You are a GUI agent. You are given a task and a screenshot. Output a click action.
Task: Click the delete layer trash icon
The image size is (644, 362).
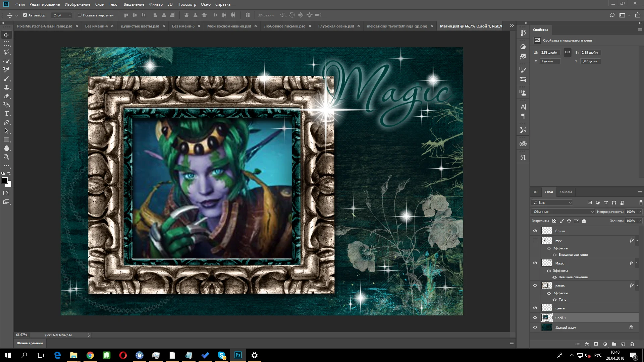click(x=632, y=344)
